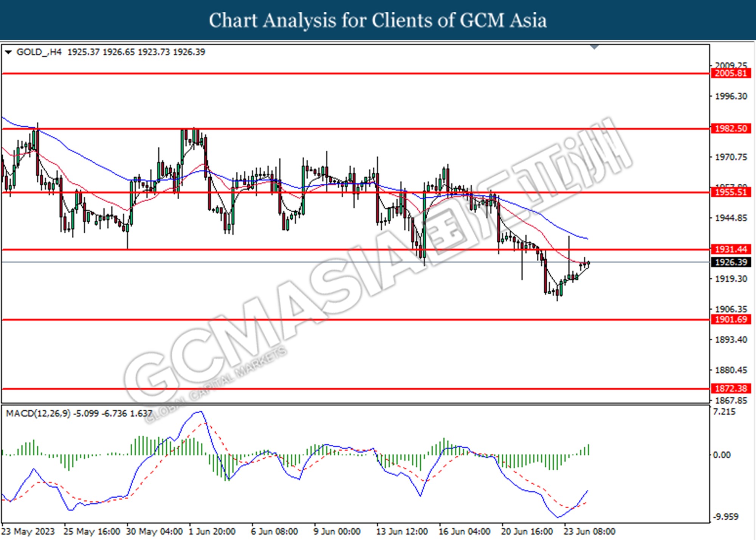This screenshot has height=540, width=756.
Task: Select the 1970.75 price axis value
Action: pyautogui.click(x=731, y=157)
